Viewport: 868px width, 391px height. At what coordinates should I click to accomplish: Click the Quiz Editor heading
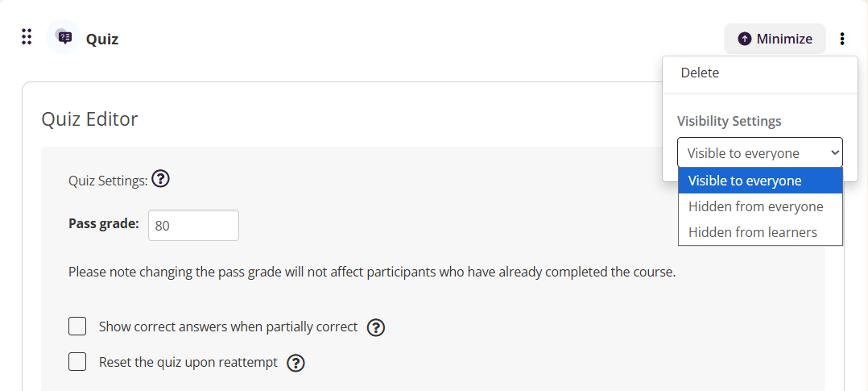(x=89, y=119)
